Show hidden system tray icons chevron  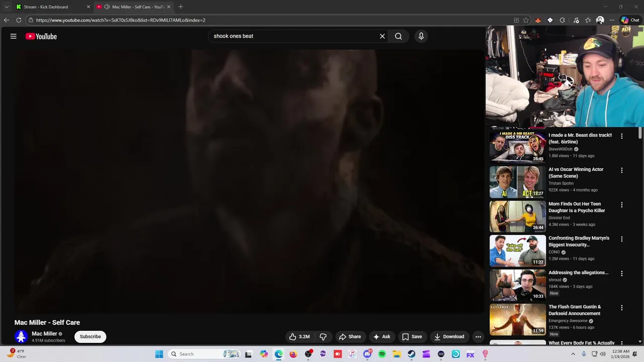573,354
